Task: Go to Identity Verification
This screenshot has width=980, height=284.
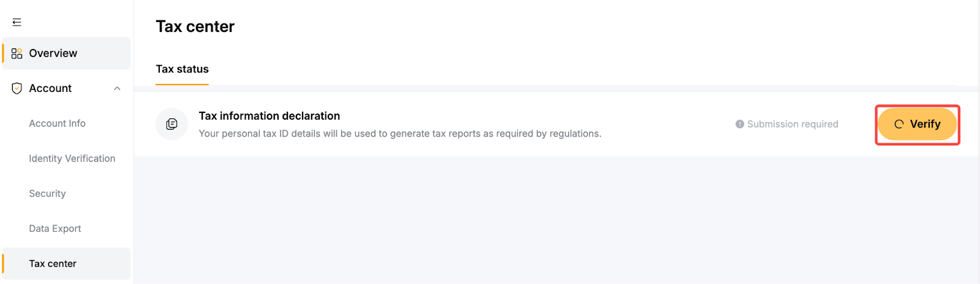Action: click(72, 158)
